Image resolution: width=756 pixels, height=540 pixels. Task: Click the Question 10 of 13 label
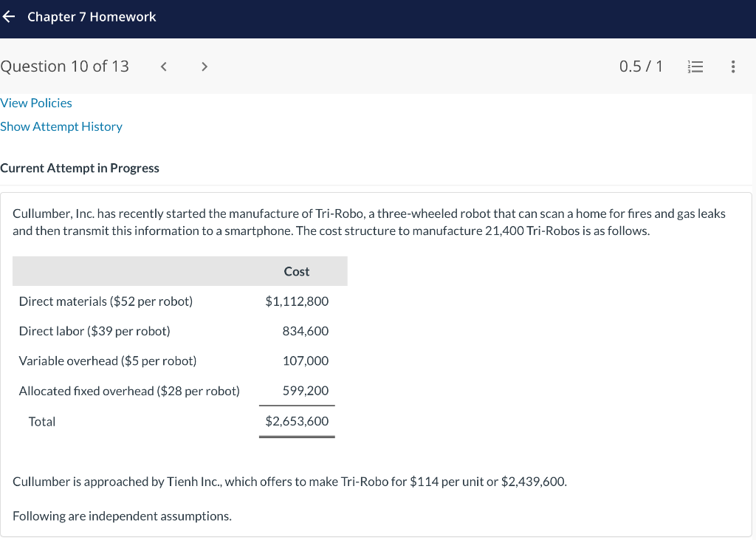(x=65, y=66)
